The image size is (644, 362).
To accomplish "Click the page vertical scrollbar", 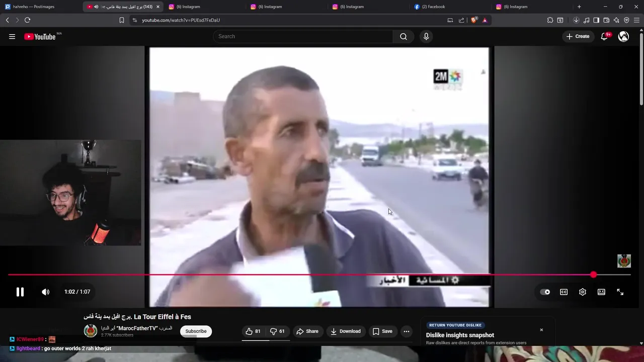I will pos(641,70).
